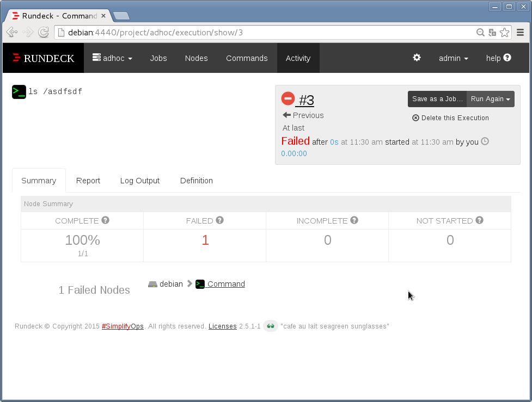Bookmark this page with the star icon
The height and width of the screenshot is (402, 532).
[x=505, y=33]
